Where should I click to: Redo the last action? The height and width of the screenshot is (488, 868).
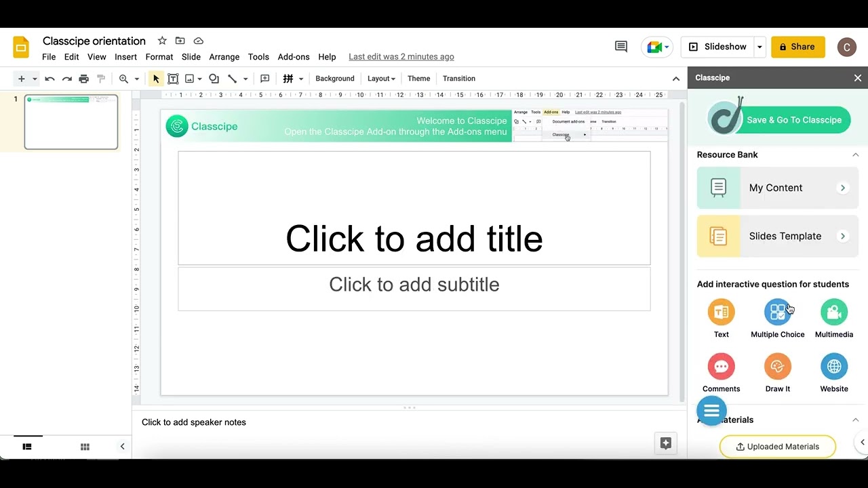[x=66, y=79]
